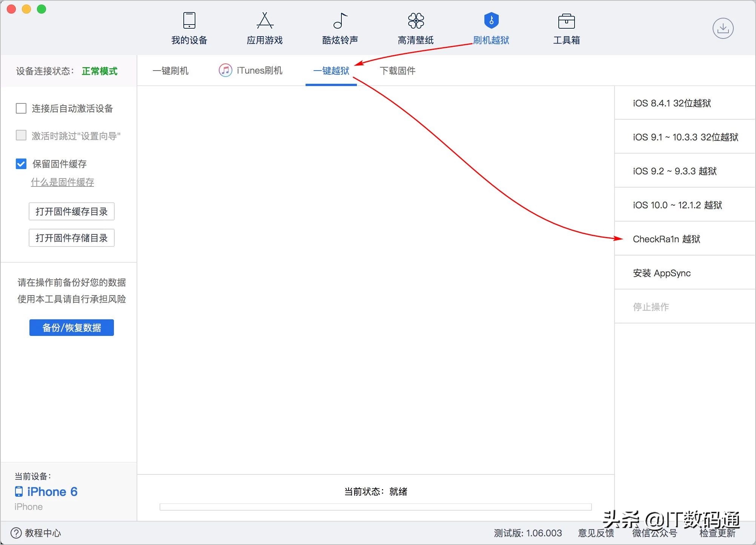Click the iTunes icon beside iTunes刷机
This screenshot has height=545, width=756.
click(x=225, y=70)
